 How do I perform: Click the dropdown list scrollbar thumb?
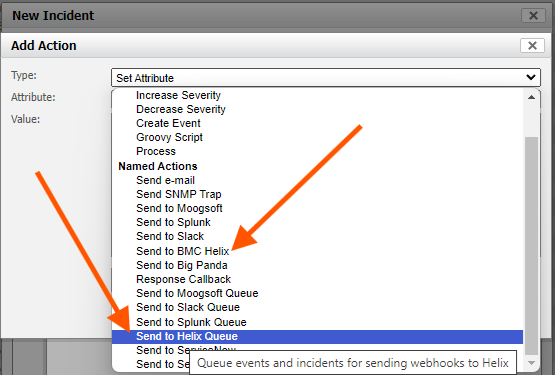pos(531,245)
